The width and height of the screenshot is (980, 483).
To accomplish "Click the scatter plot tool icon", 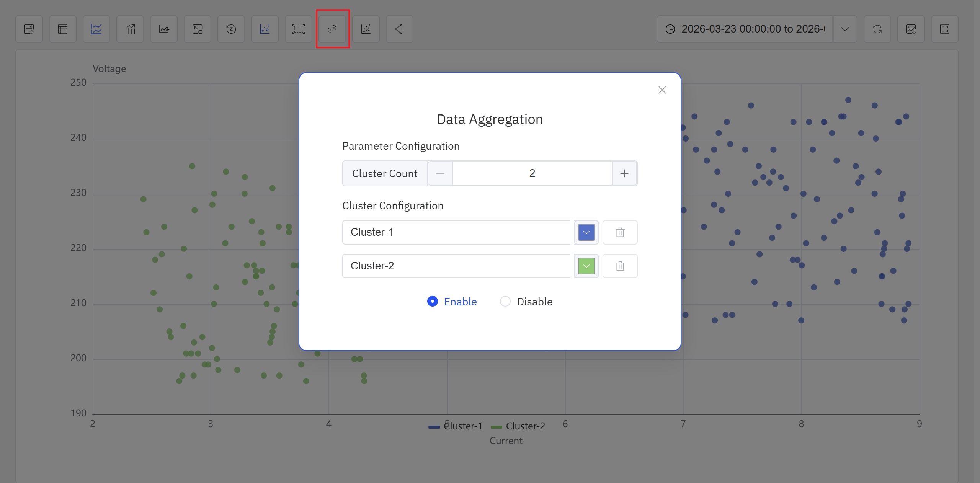I will tap(265, 29).
